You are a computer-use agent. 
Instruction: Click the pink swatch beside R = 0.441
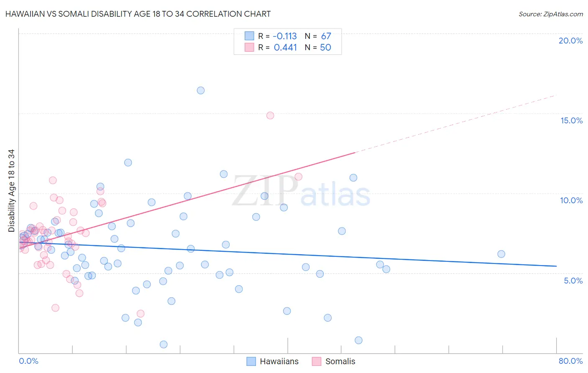(x=249, y=47)
